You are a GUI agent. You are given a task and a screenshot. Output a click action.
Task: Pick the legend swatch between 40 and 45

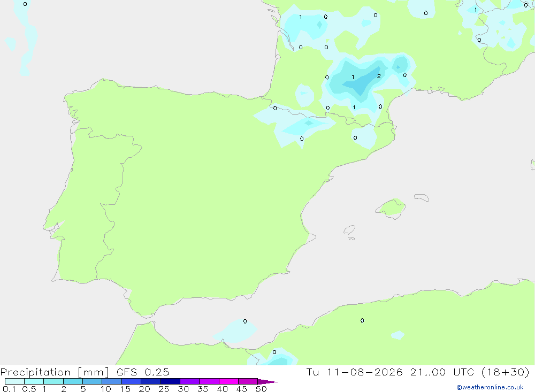[228, 381]
